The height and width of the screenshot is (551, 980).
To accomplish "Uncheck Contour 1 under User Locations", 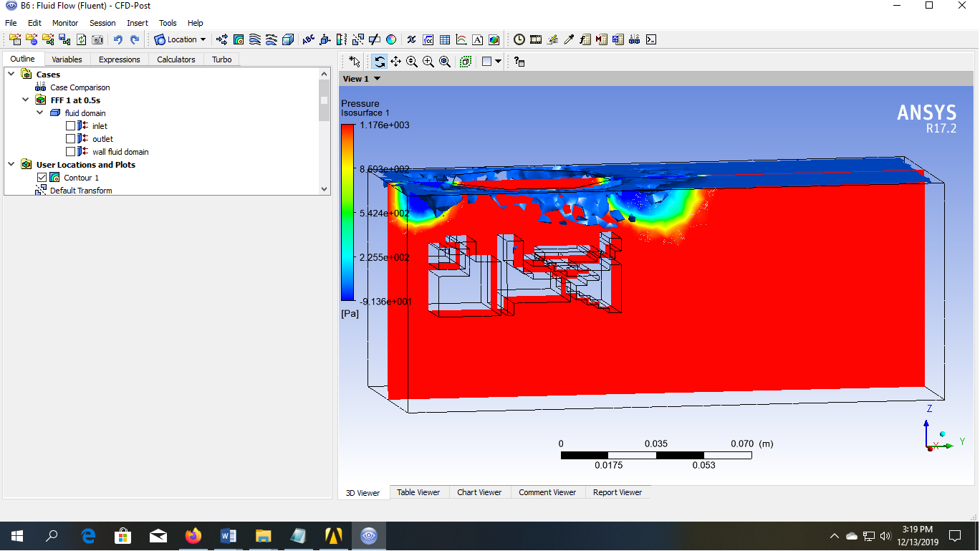I will (42, 177).
